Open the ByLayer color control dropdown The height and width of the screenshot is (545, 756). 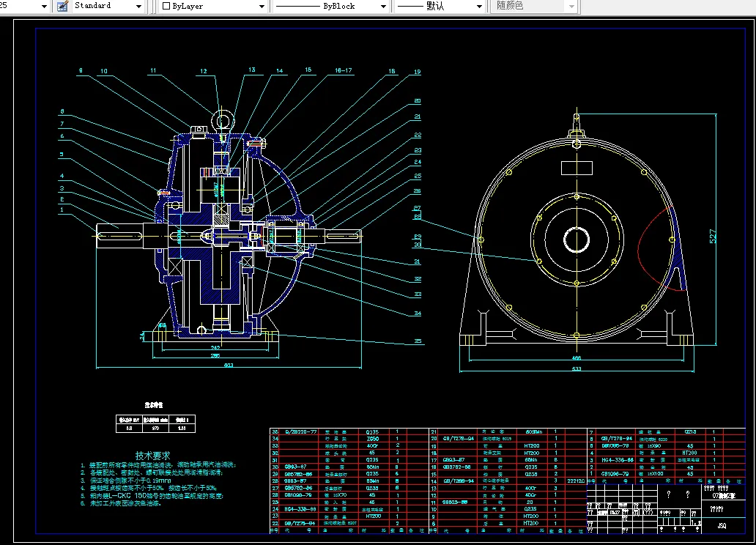(x=212, y=7)
